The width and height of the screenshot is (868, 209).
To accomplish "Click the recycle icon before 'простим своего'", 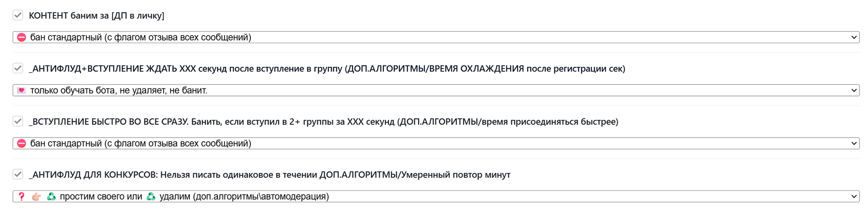I will 51,197.
